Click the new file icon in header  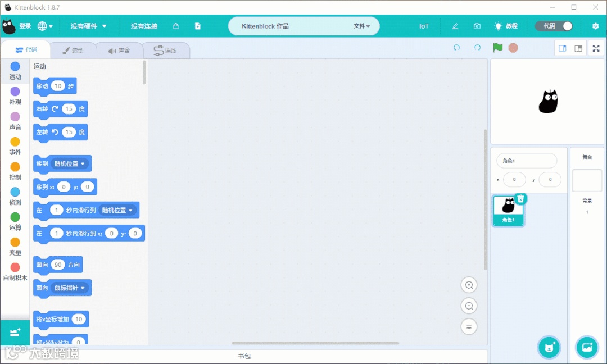click(x=197, y=26)
